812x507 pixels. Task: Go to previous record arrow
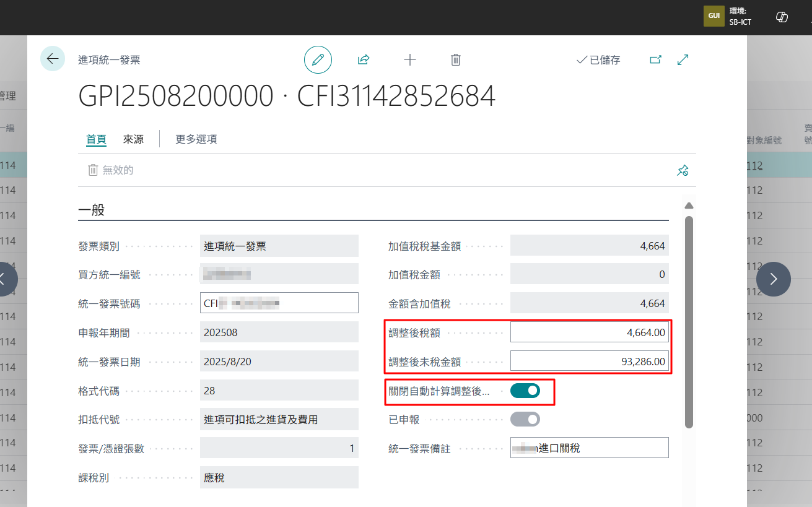tap(5, 279)
